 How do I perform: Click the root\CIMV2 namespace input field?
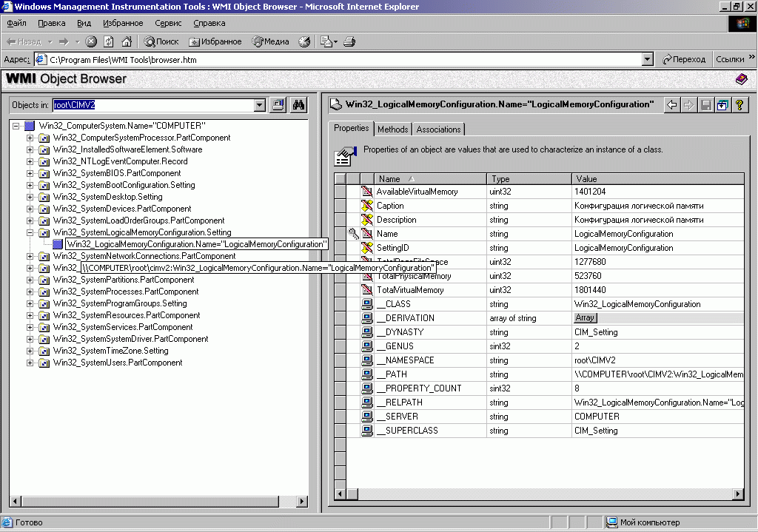153,105
